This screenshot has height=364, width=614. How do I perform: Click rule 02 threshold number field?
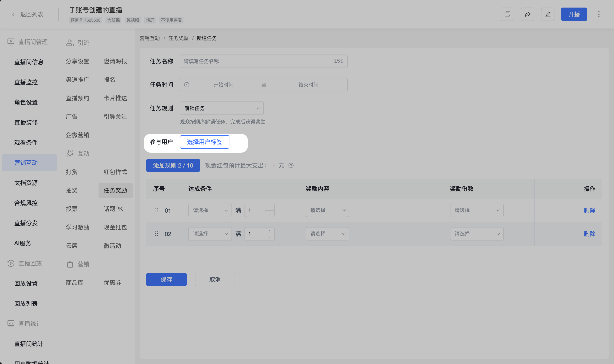tap(255, 234)
